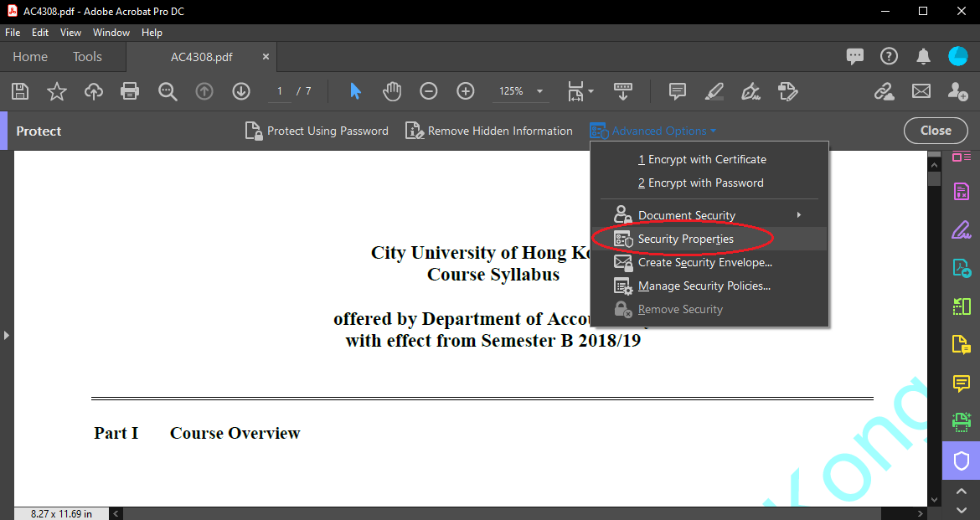Screen dimensions: 980x520
Task: Choose Security Properties from the menu
Action: 685,239
